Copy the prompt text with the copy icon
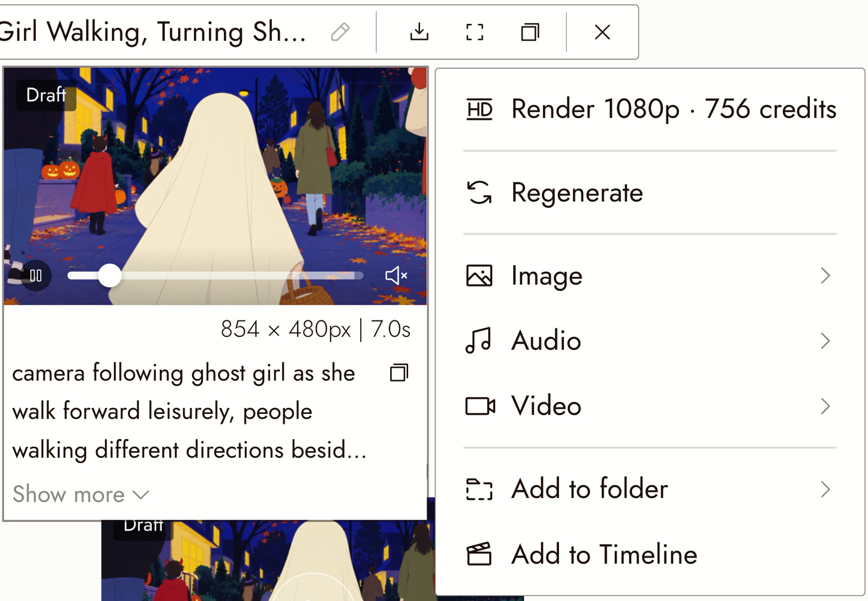This screenshot has width=868, height=601. (399, 373)
